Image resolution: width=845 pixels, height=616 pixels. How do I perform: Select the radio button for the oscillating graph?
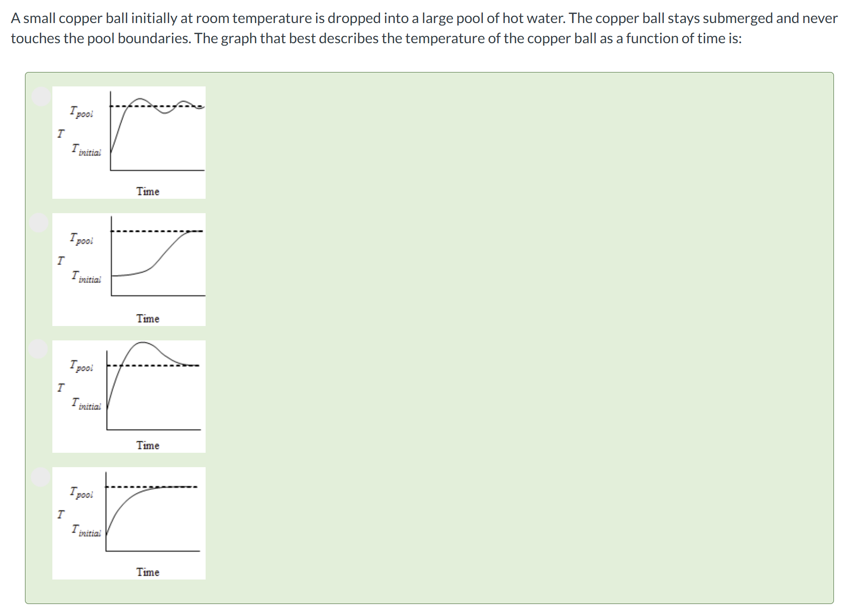(x=41, y=96)
